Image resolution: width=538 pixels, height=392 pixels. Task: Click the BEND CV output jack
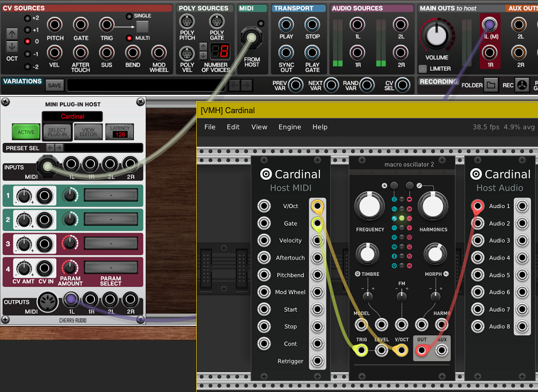pos(133,53)
